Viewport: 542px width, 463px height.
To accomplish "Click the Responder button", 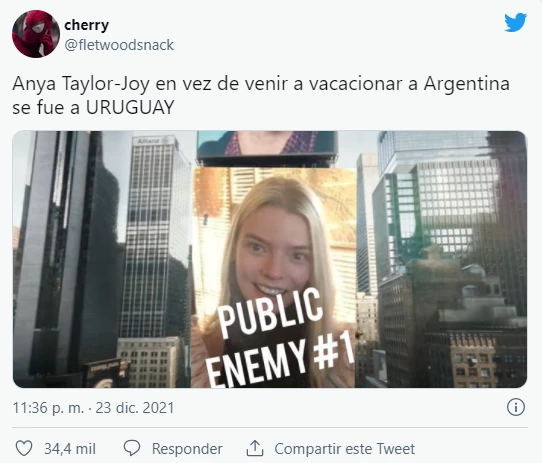I will 187,449.
